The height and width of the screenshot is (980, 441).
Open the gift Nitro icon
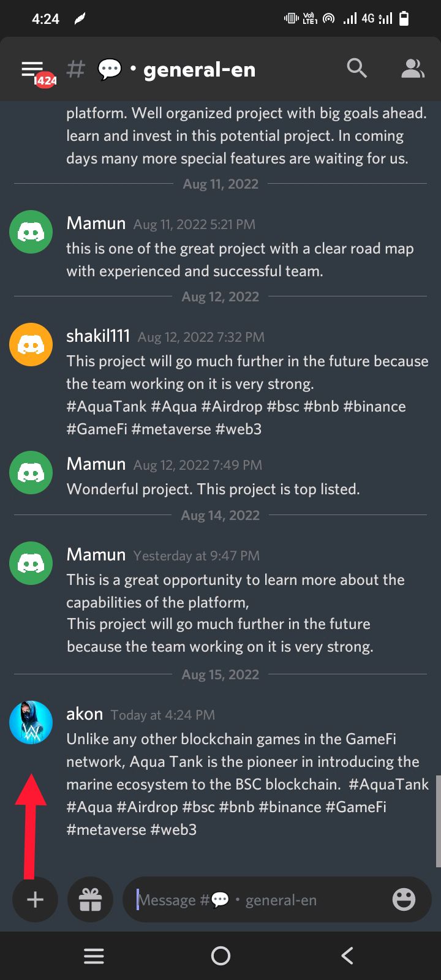coord(90,899)
